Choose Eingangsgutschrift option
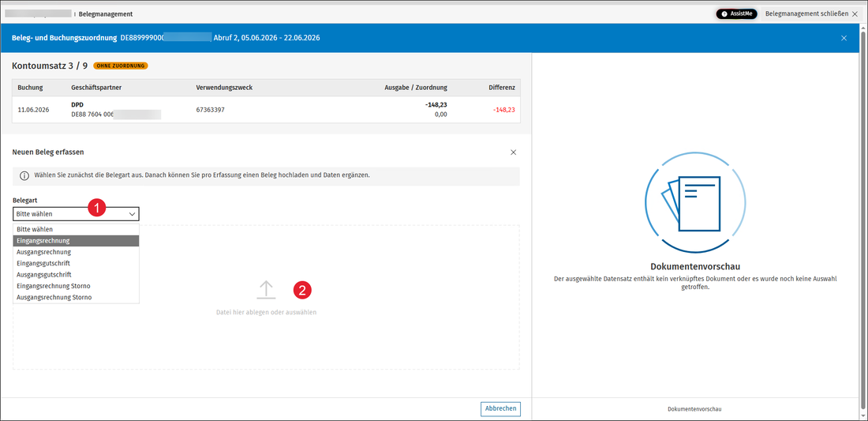 pyautogui.click(x=76, y=263)
